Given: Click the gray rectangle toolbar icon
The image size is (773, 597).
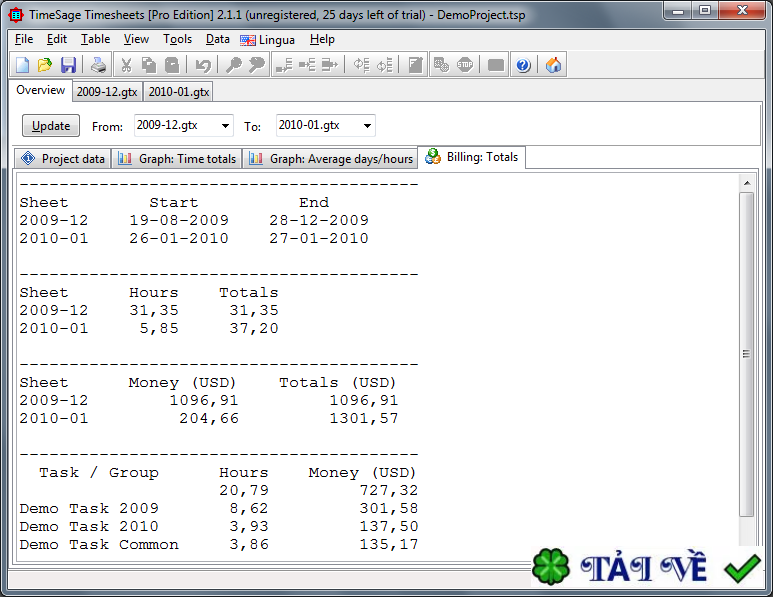Looking at the screenshot, I should point(495,65).
